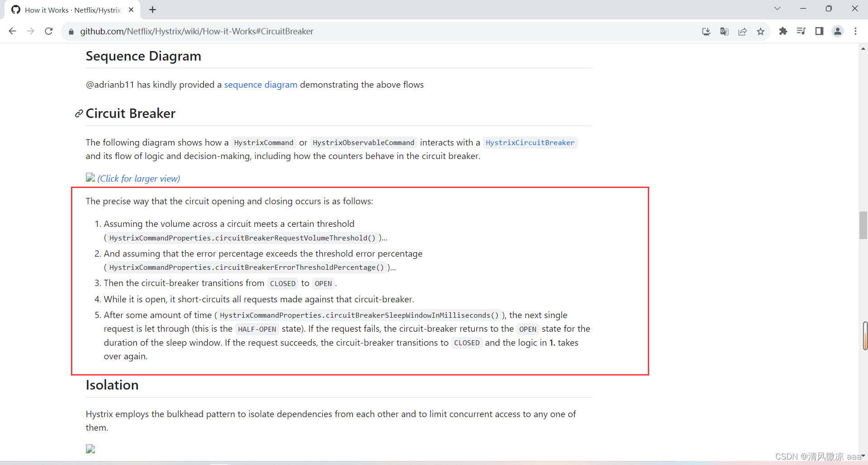Click the Isolation heading
Image resolution: width=868 pixels, height=465 pixels.
112,385
